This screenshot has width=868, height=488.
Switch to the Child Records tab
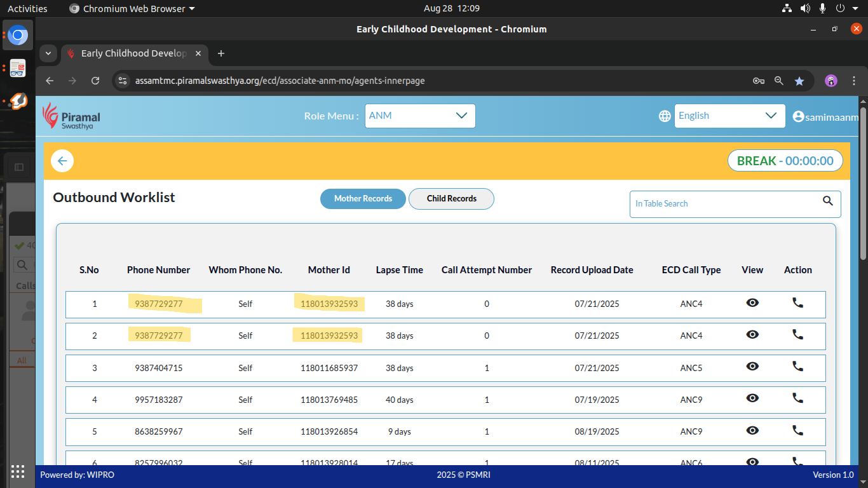[451, 199]
